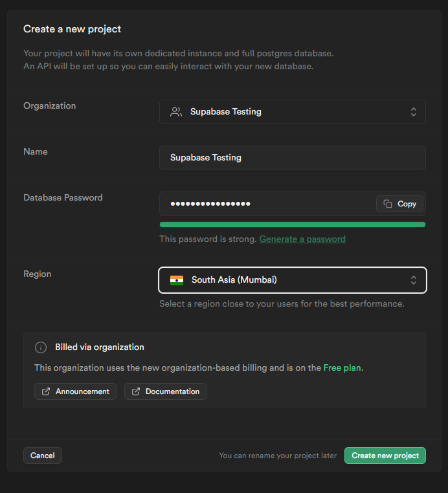Click the Region dropdown up-down chevrons
The height and width of the screenshot is (493, 448).
pyautogui.click(x=414, y=280)
